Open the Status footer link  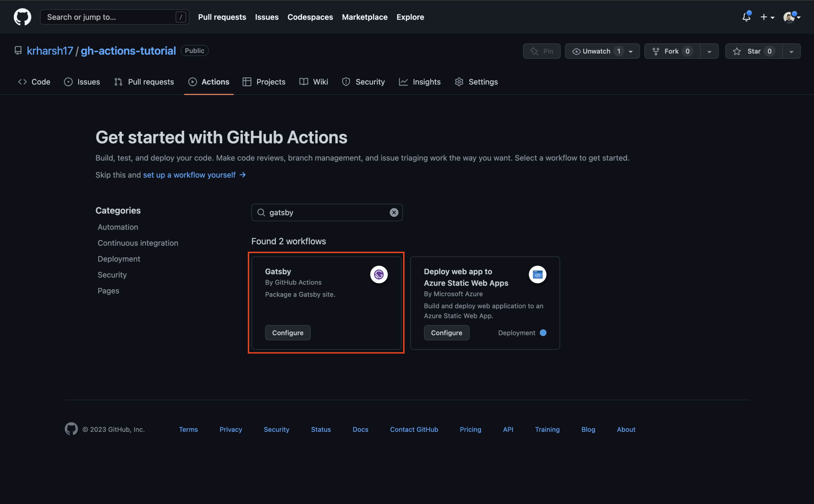tap(321, 429)
